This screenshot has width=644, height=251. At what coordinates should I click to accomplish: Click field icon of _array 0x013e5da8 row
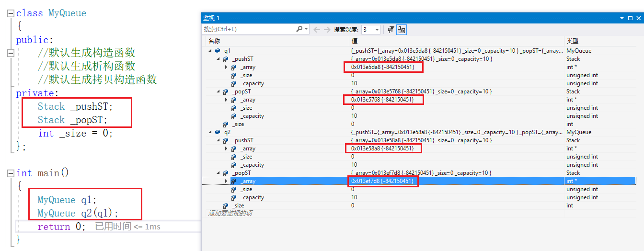[234, 67]
